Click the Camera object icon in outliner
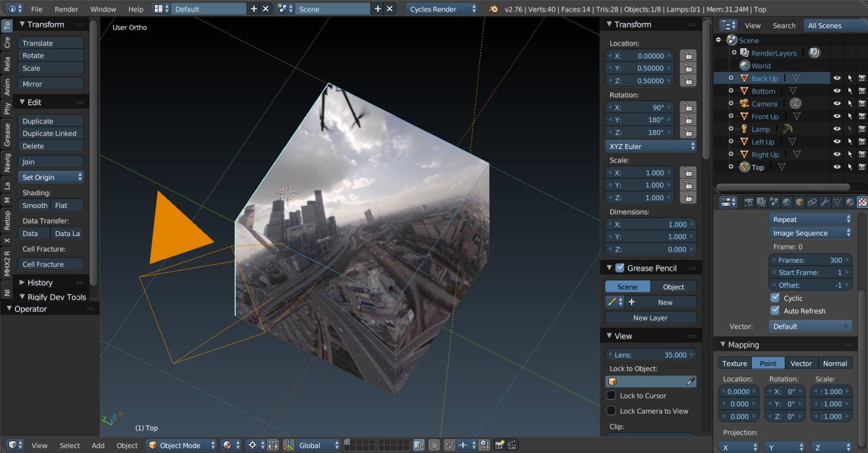868x453 pixels. click(x=744, y=103)
